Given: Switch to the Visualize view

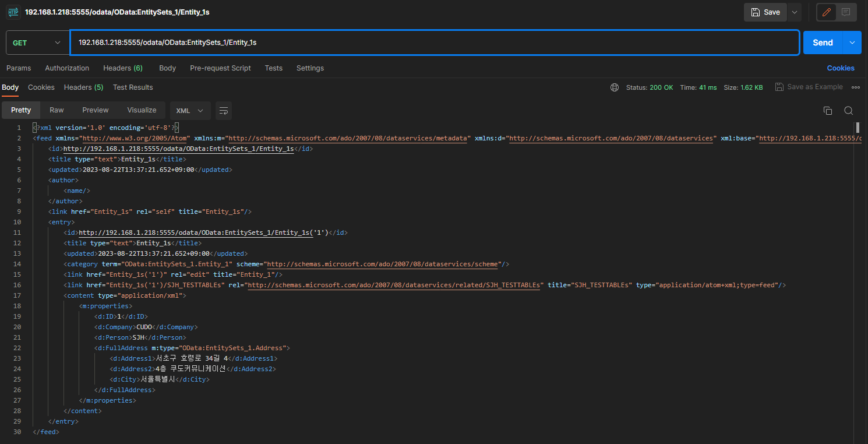Looking at the screenshot, I should (x=142, y=110).
